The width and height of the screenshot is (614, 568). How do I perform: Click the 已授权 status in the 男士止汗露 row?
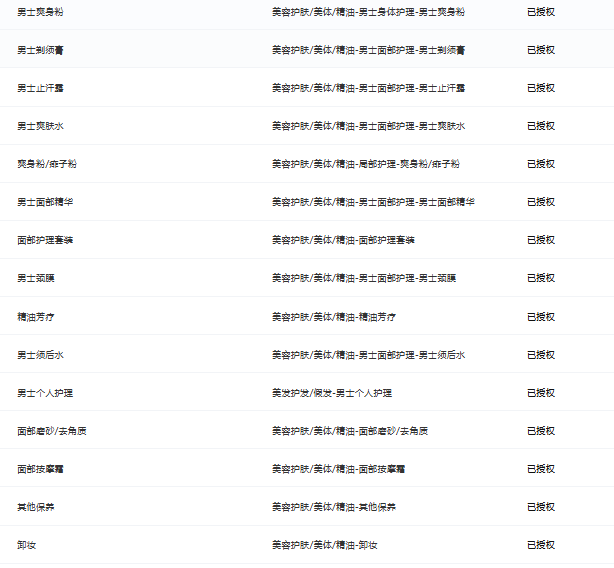541,88
